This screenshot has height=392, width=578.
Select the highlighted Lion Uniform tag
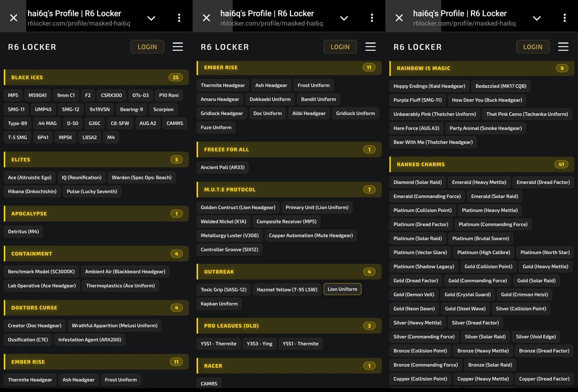pyautogui.click(x=342, y=289)
